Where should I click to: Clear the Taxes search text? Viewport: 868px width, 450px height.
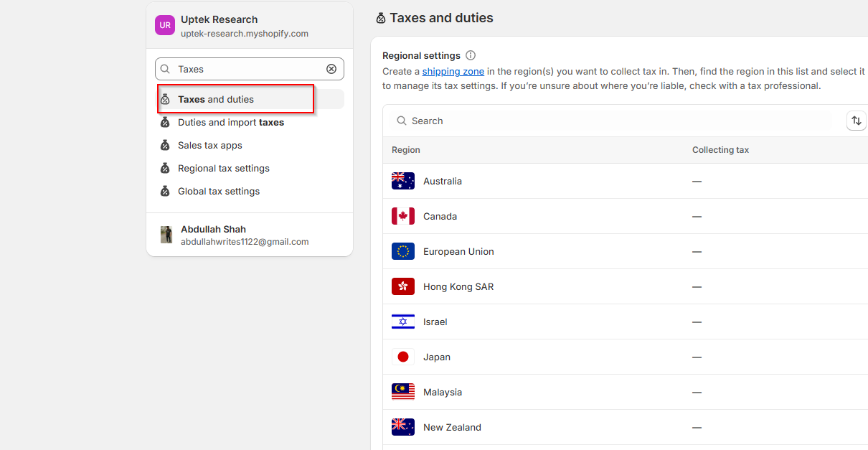[x=331, y=69]
